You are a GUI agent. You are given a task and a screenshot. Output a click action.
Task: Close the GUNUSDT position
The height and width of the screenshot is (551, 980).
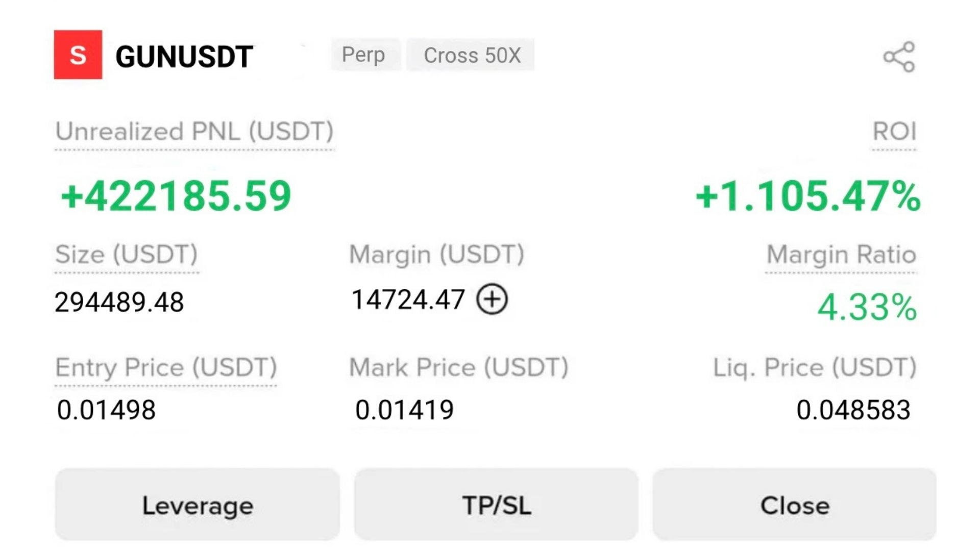795,505
